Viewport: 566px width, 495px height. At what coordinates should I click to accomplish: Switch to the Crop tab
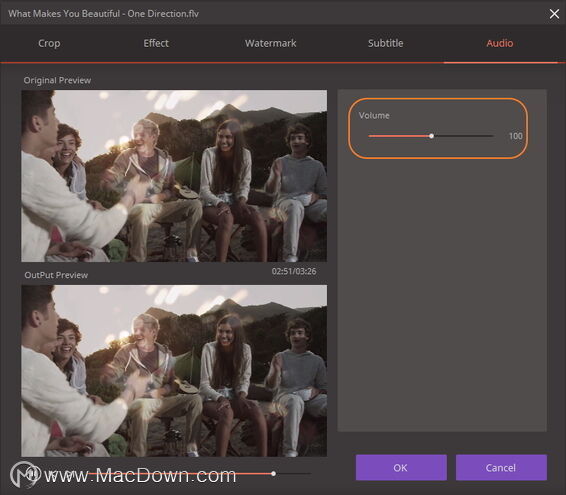49,43
